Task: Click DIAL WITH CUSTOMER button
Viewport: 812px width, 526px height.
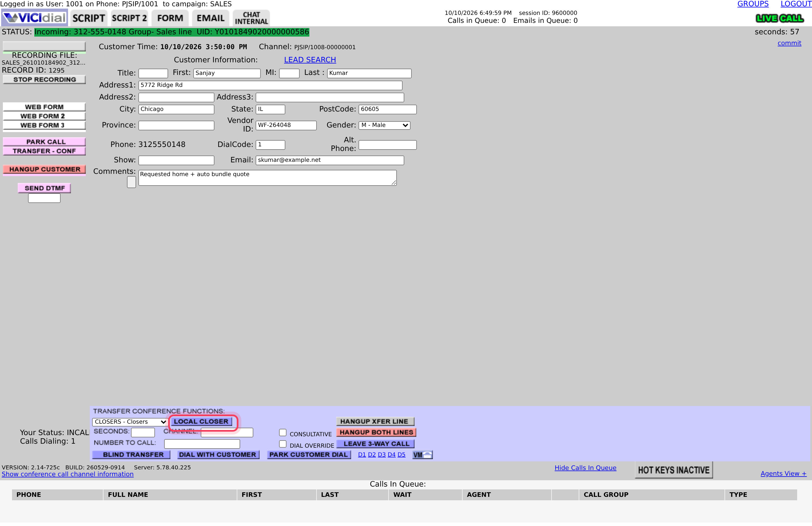Action: (x=218, y=455)
